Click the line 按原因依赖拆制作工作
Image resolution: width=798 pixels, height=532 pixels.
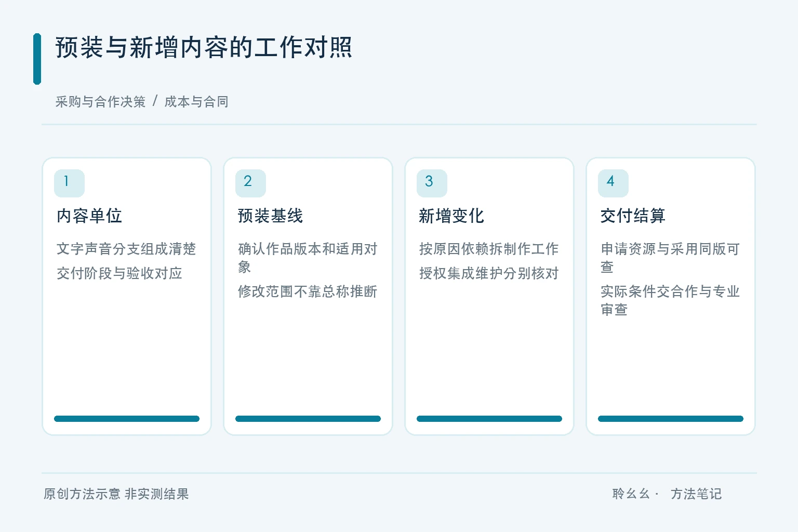pos(489,249)
